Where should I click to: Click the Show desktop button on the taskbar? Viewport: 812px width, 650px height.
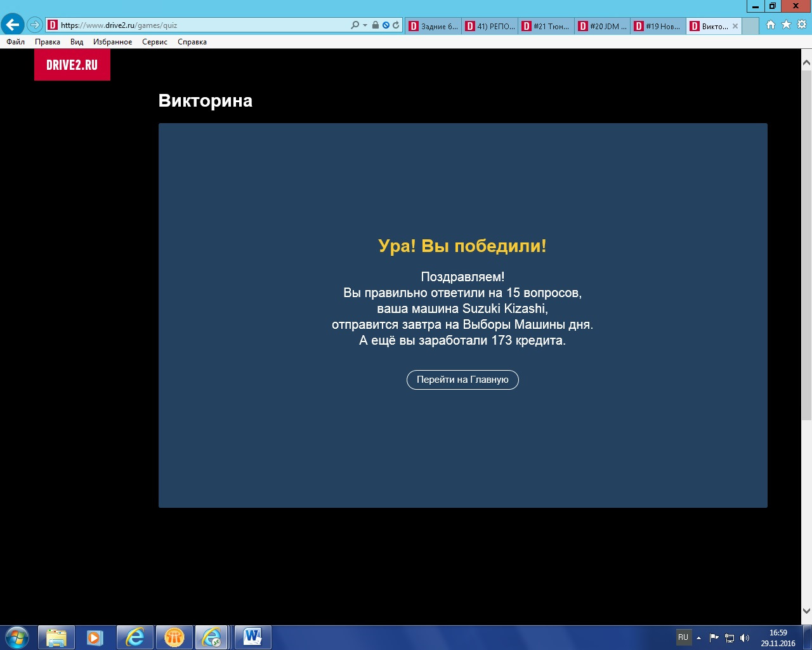808,637
